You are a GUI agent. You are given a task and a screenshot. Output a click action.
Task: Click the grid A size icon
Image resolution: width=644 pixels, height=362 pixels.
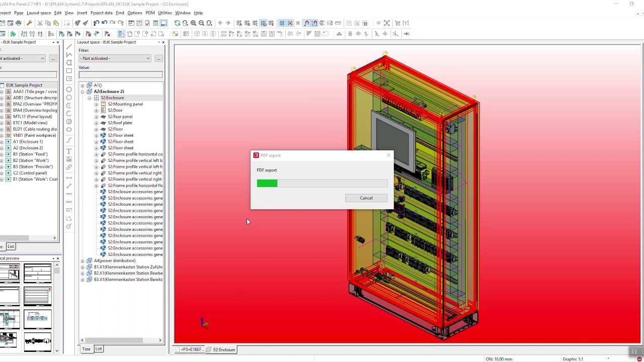pyautogui.click(x=239, y=23)
